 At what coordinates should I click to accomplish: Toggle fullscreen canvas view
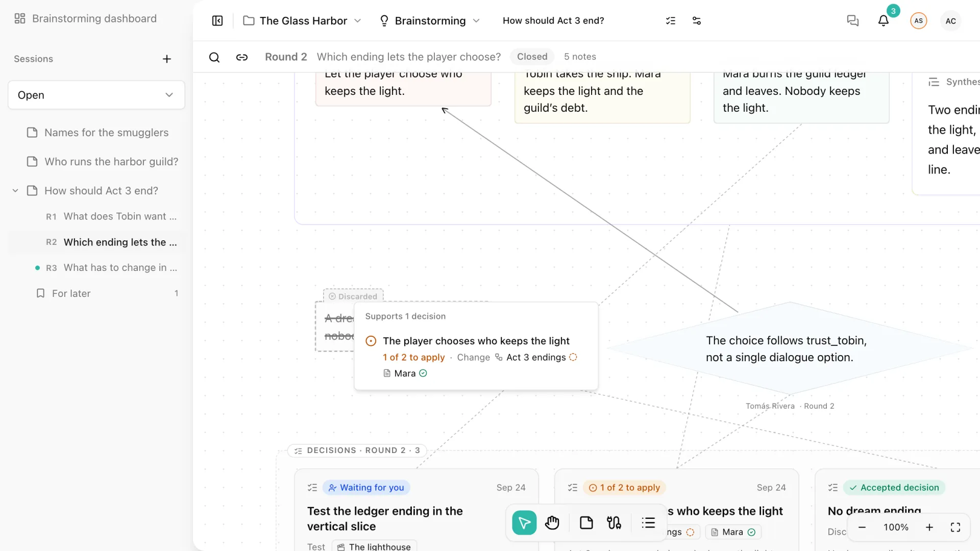[x=955, y=528]
